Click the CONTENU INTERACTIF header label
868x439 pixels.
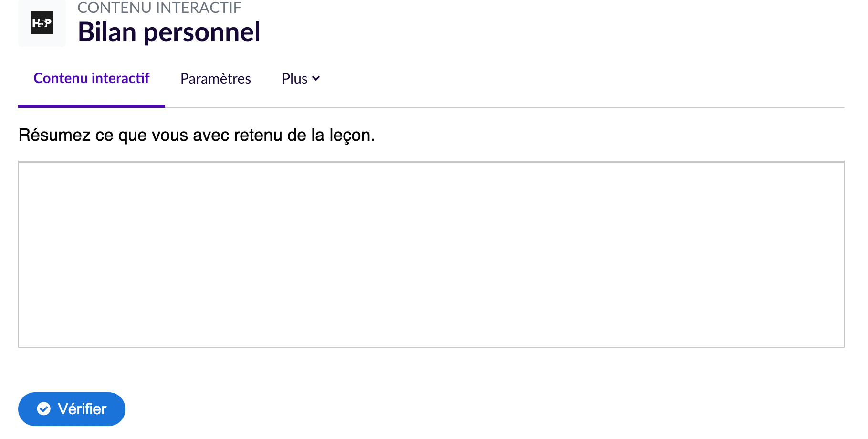(x=159, y=8)
